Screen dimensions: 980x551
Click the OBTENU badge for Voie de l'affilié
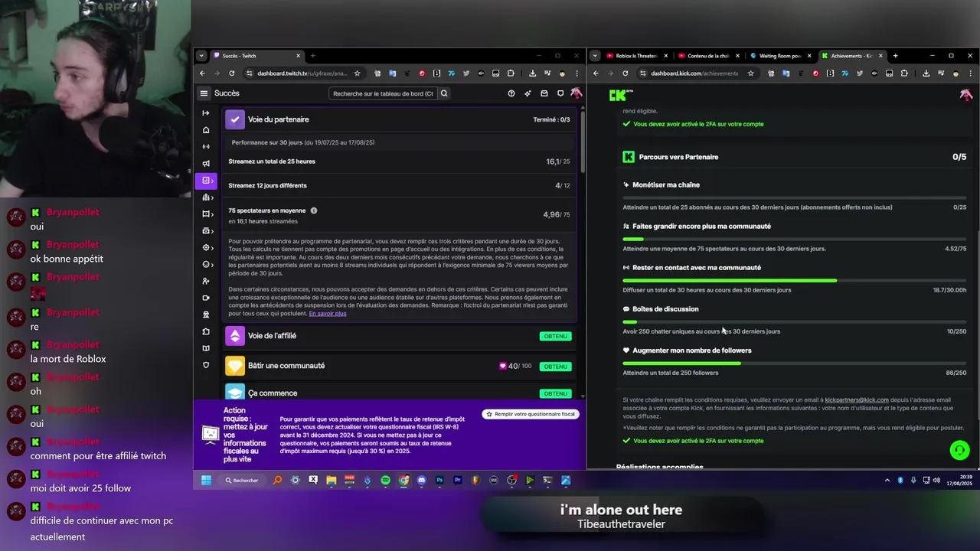pos(555,336)
